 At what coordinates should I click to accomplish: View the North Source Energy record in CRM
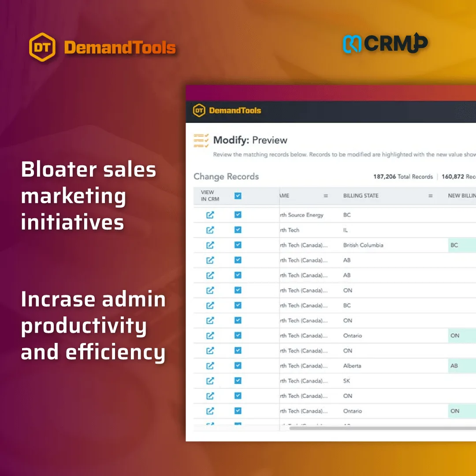(x=210, y=215)
